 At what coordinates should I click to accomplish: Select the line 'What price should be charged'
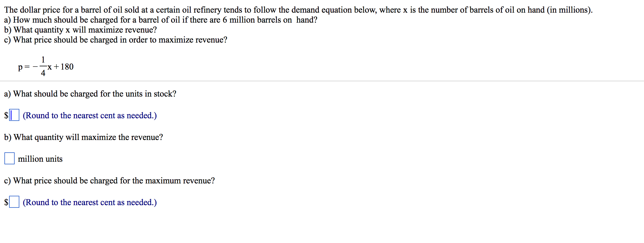[x=116, y=40]
